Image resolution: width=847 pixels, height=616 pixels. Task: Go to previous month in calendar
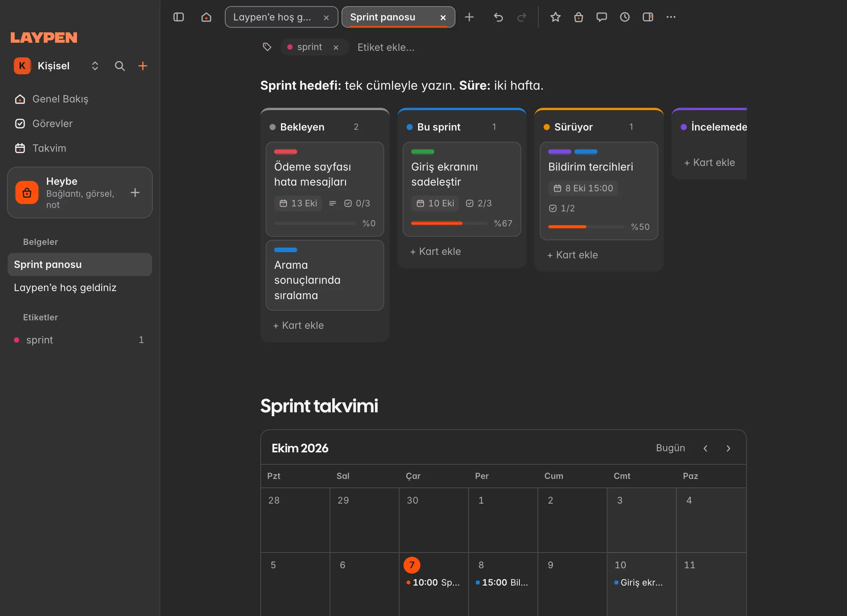(x=705, y=448)
